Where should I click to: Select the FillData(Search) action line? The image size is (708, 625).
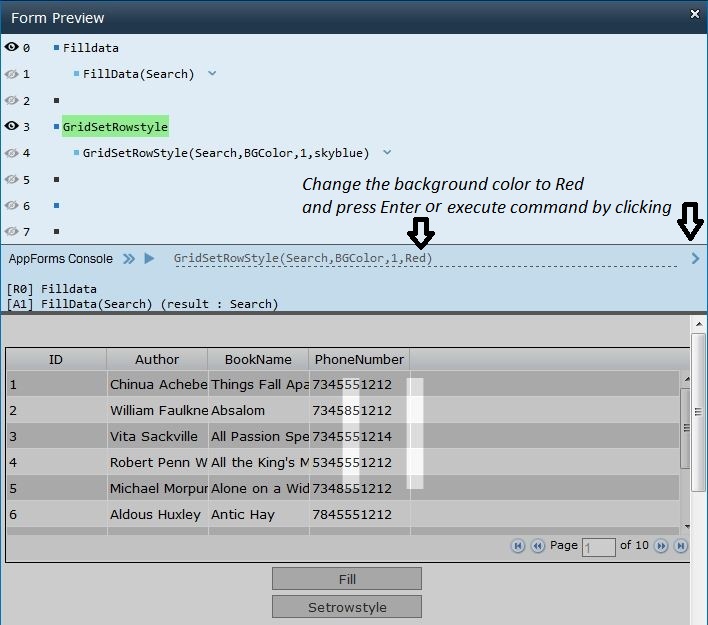tap(139, 74)
